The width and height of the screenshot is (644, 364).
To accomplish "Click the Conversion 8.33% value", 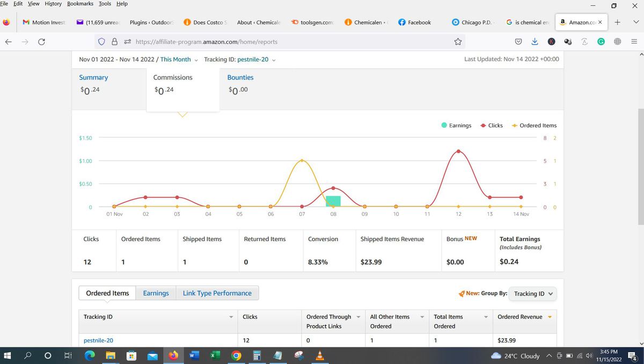I will tap(318, 262).
